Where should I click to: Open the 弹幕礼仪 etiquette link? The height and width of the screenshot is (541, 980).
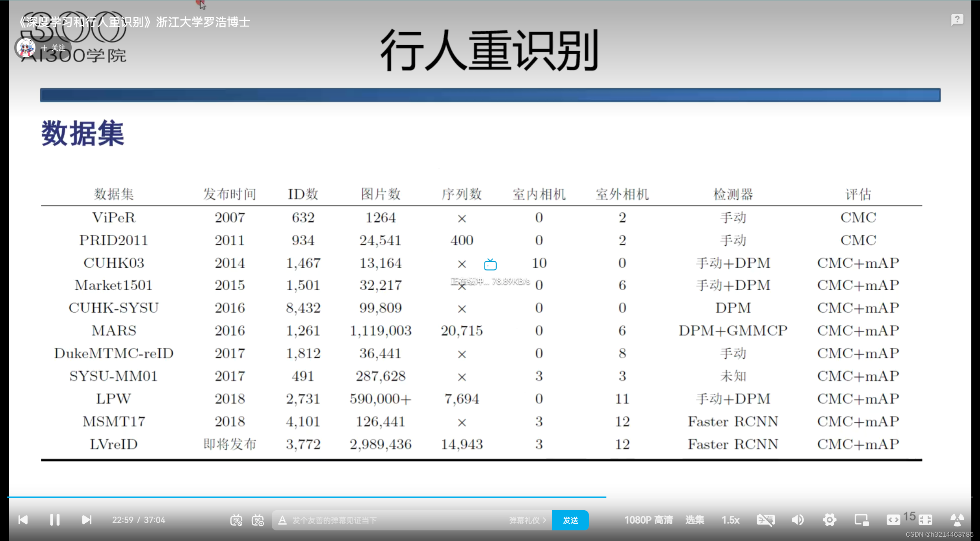[x=527, y=520]
